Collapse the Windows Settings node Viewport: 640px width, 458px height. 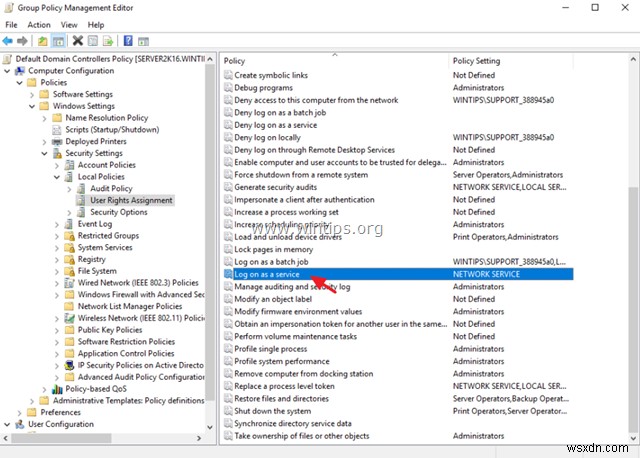(x=32, y=107)
